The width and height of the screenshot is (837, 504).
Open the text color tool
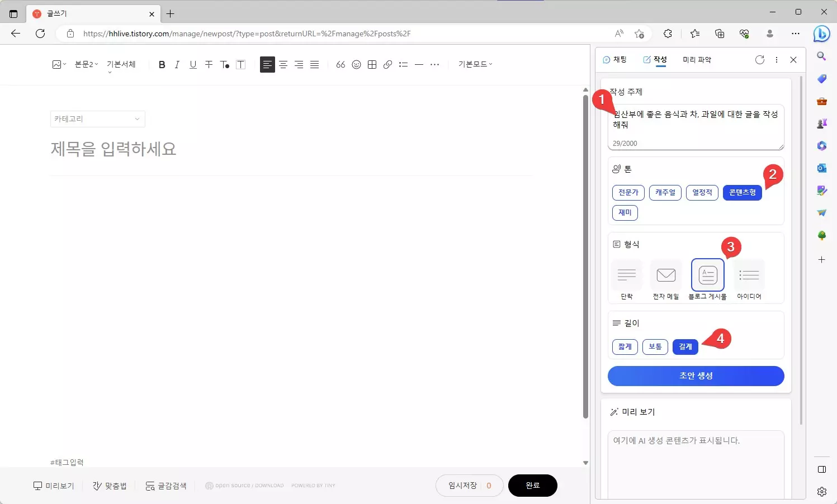pyautogui.click(x=225, y=65)
